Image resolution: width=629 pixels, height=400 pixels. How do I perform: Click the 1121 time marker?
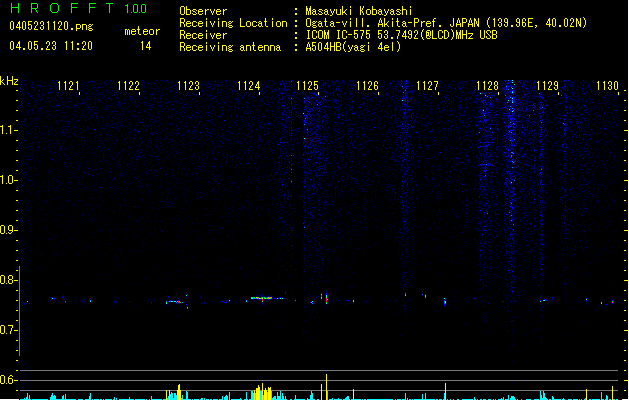(68, 86)
